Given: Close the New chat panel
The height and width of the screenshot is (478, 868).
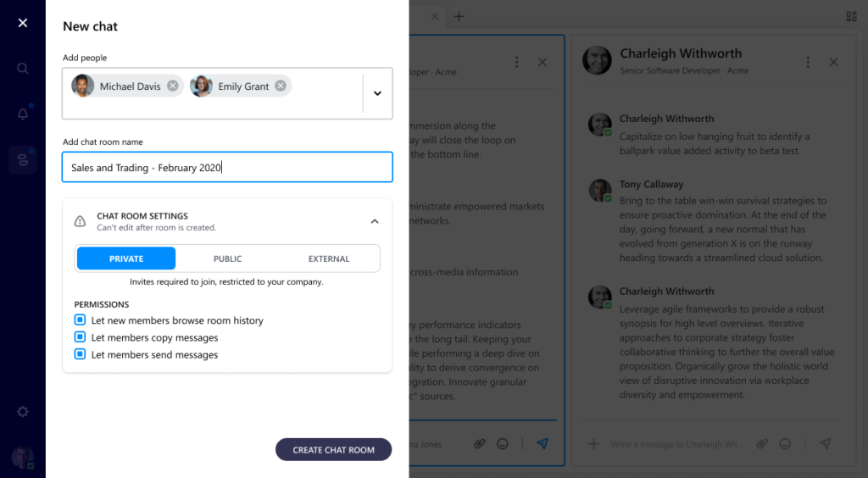Looking at the screenshot, I should click(23, 23).
